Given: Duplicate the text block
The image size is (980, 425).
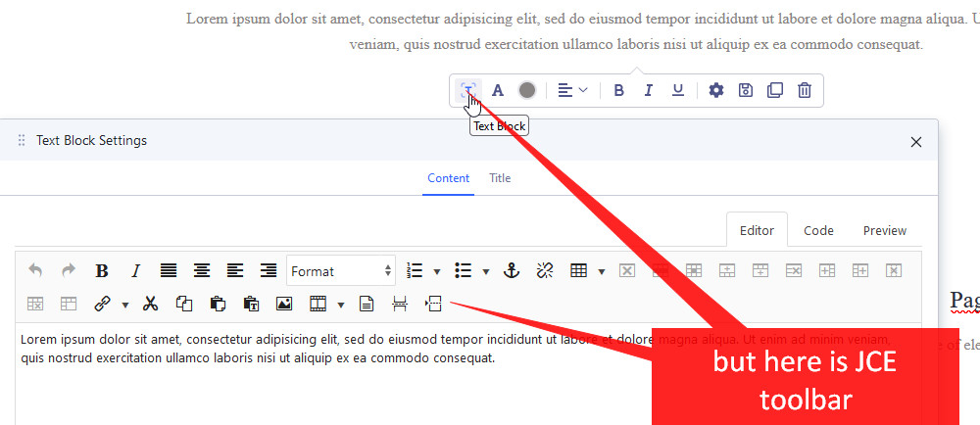Looking at the screenshot, I should pyautogui.click(x=775, y=90).
